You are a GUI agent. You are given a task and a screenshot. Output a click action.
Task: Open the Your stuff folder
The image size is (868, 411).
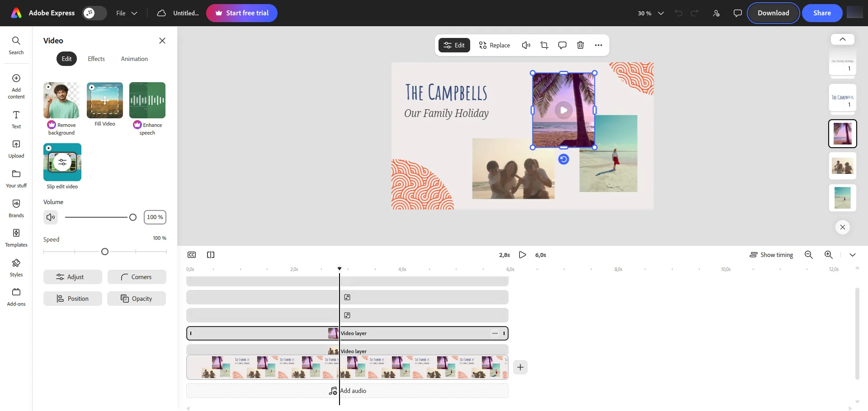click(16, 179)
